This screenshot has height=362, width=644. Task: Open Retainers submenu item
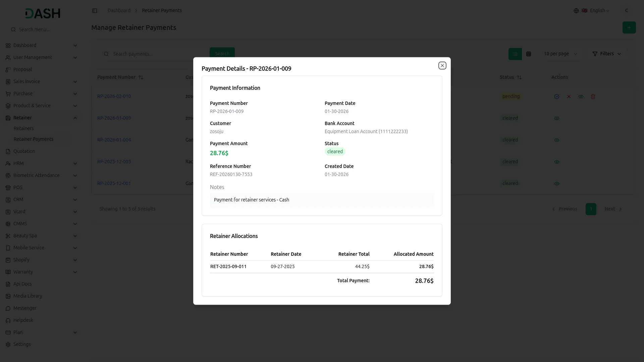[23, 128]
